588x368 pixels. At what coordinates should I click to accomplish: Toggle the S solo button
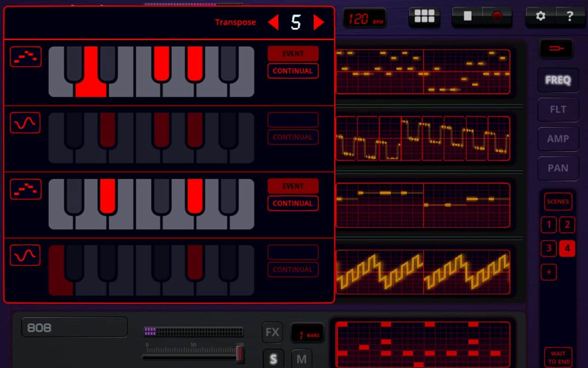(273, 359)
